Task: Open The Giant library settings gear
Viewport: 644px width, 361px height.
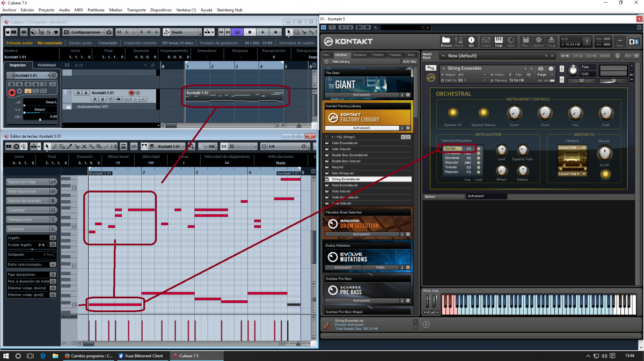Action: tap(408, 94)
